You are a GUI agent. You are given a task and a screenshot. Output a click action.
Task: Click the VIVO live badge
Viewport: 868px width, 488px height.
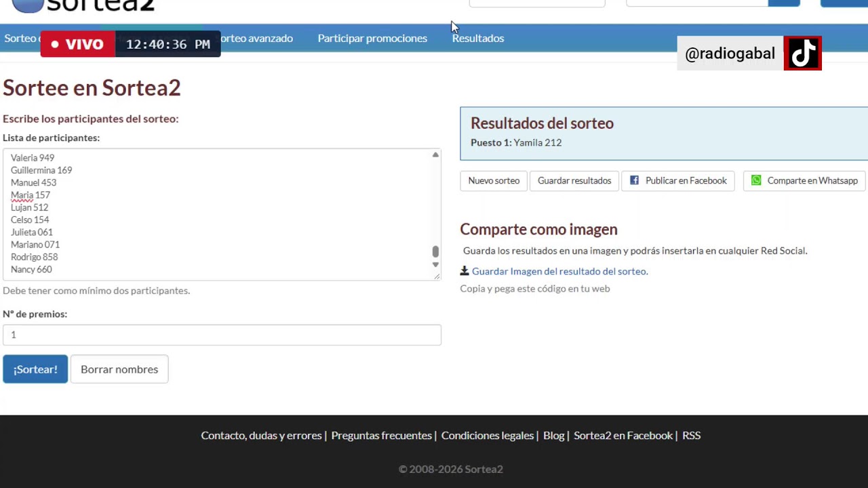click(x=77, y=44)
